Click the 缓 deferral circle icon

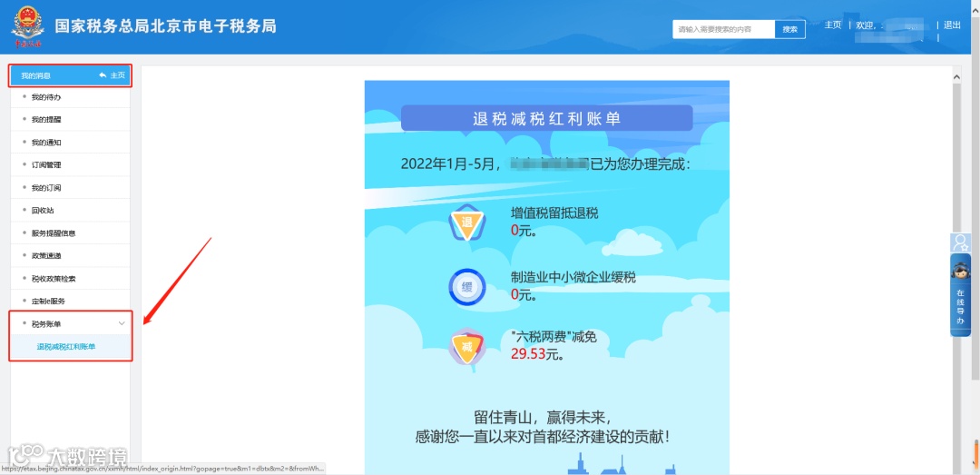(x=467, y=287)
